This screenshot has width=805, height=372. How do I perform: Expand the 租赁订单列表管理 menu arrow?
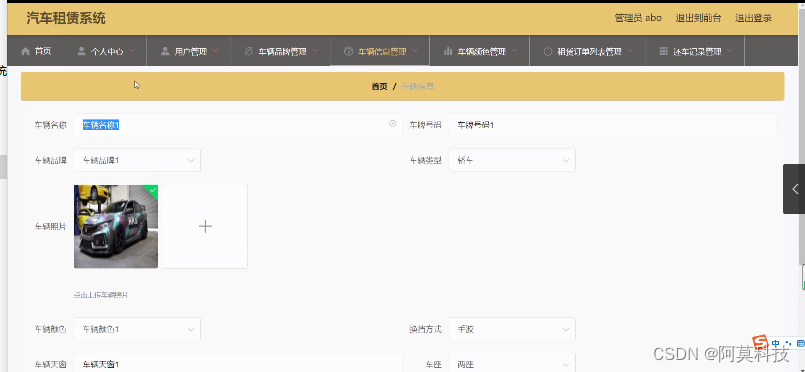[x=630, y=51]
